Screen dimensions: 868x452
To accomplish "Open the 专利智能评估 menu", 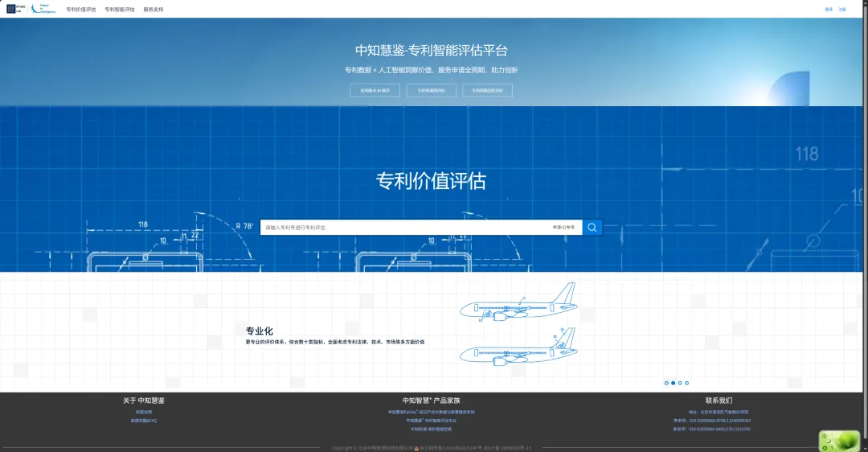I will [120, 10].
